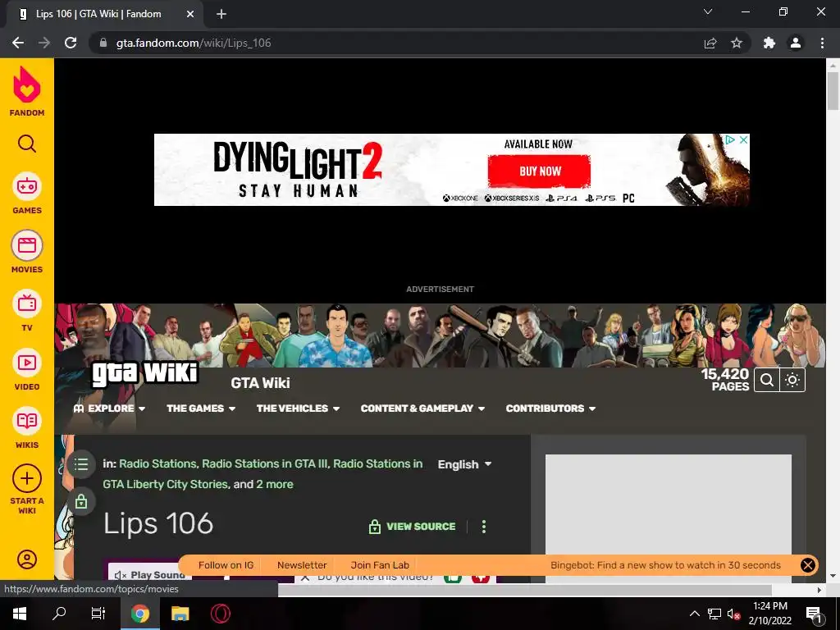The width and height of the screenshot is (840, 630).
Task: Reload the current page
Action: (71, 43)
